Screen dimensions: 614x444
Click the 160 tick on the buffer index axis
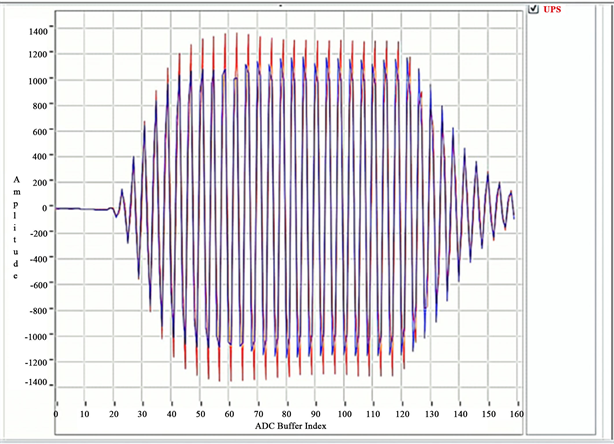coord(519,413)
